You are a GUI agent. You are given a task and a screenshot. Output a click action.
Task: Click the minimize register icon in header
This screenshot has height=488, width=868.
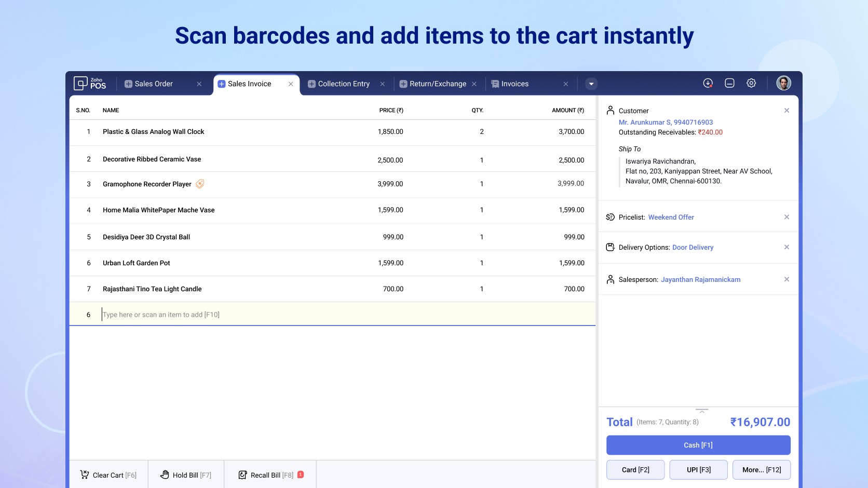[729, 83]
